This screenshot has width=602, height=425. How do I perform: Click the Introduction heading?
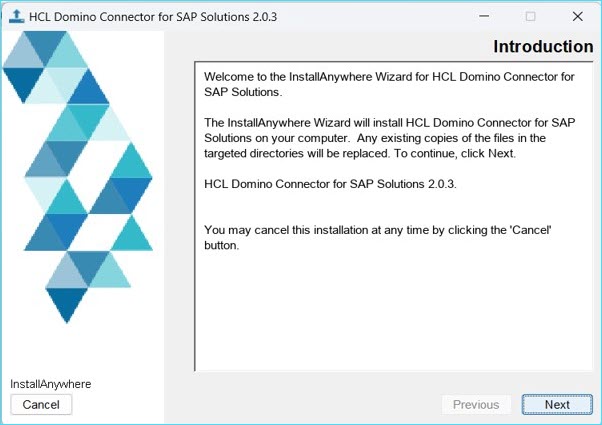(542, 47)
